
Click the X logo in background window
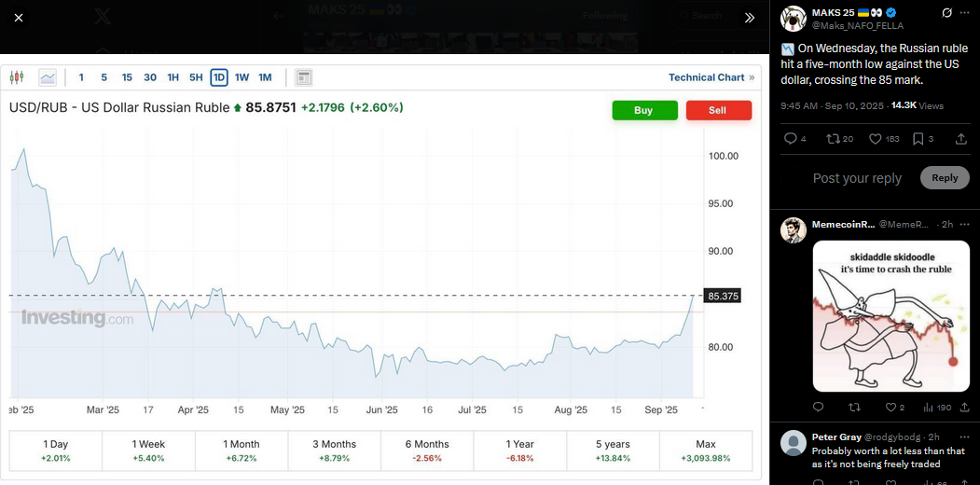103,17
